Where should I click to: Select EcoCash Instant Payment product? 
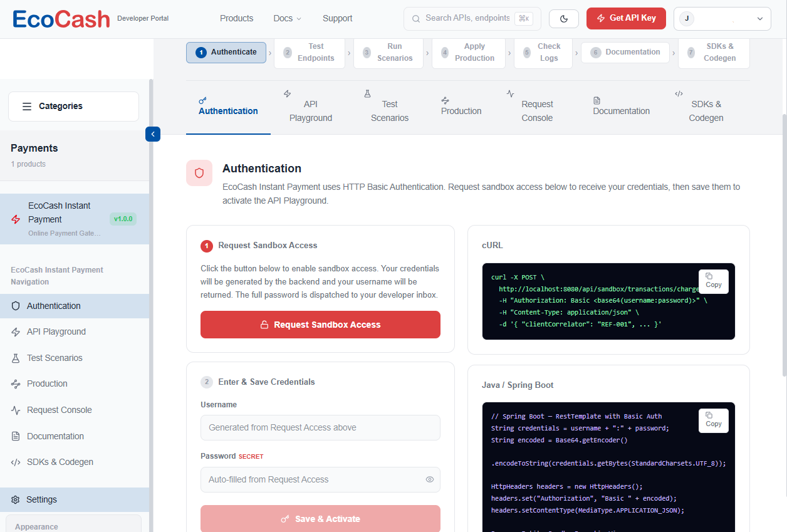pos(75,219)
